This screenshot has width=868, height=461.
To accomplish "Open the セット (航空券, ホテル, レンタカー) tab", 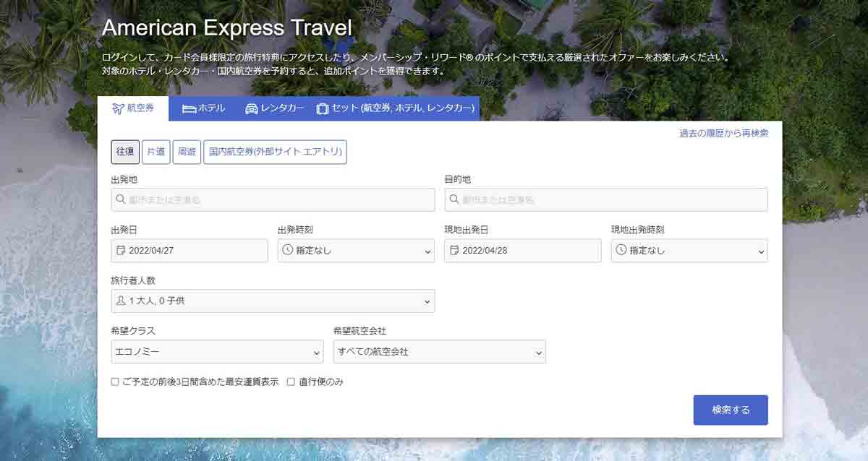I will (396, 108).
